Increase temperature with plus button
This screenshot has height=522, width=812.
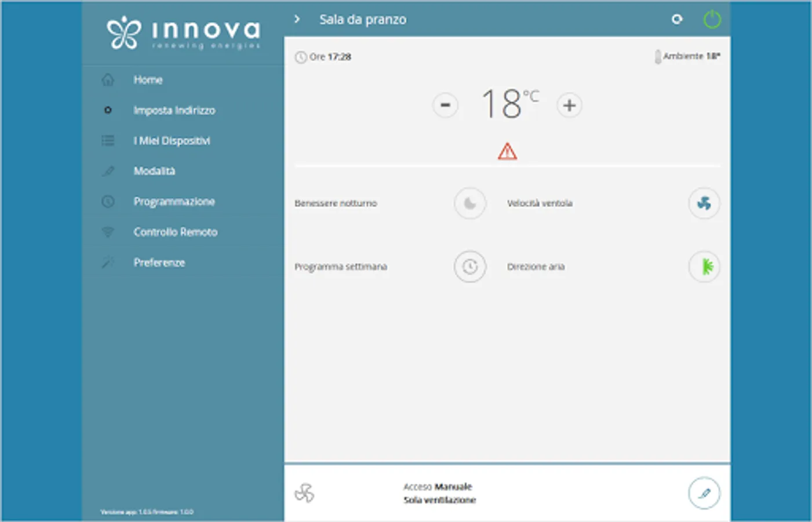[x=569, y=105]
